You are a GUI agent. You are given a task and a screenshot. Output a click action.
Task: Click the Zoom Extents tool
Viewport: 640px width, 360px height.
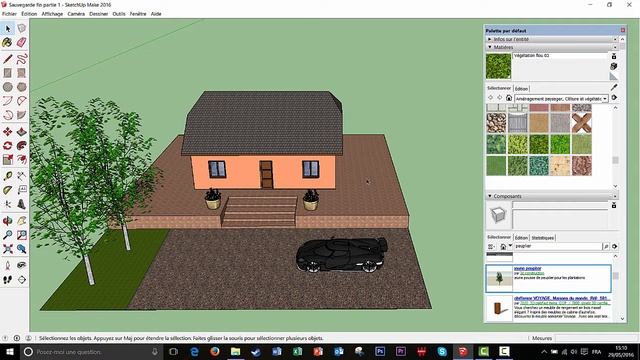pos(8,249)
